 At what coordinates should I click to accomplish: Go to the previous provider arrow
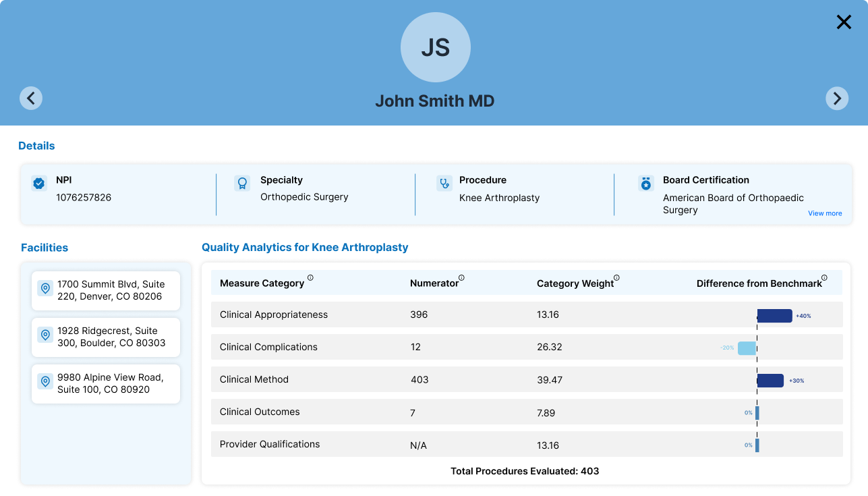point(31,99)
